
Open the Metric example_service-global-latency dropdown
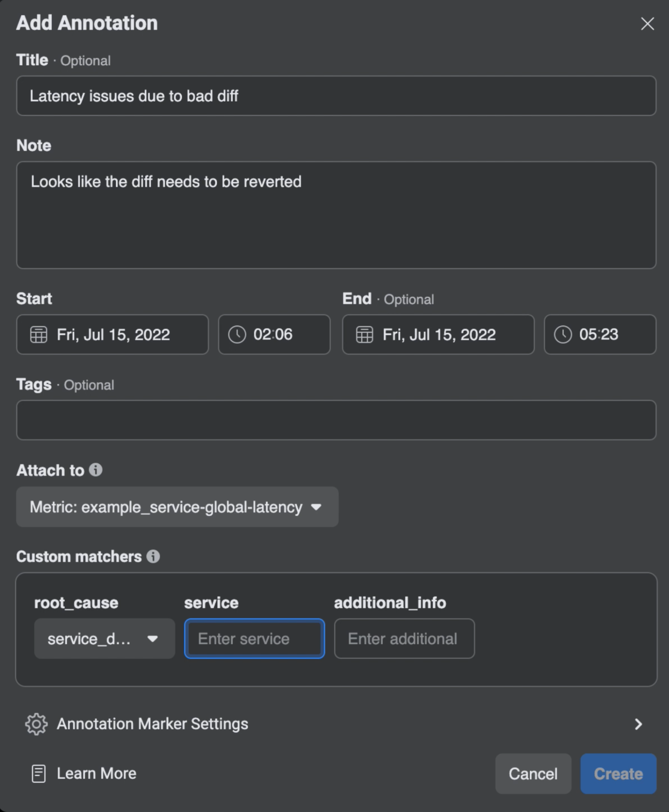coord(177,507)
